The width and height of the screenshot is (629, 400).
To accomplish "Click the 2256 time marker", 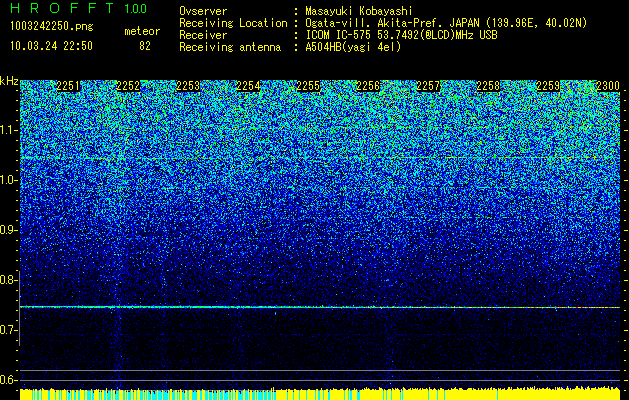I will [x=368, y=86].
